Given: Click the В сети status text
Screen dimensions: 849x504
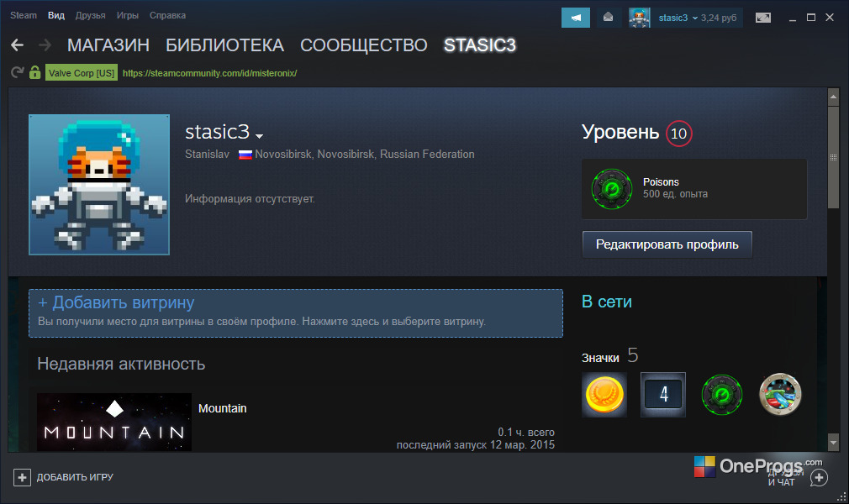Looking at the screenshot, I should (x=607, y=302).
